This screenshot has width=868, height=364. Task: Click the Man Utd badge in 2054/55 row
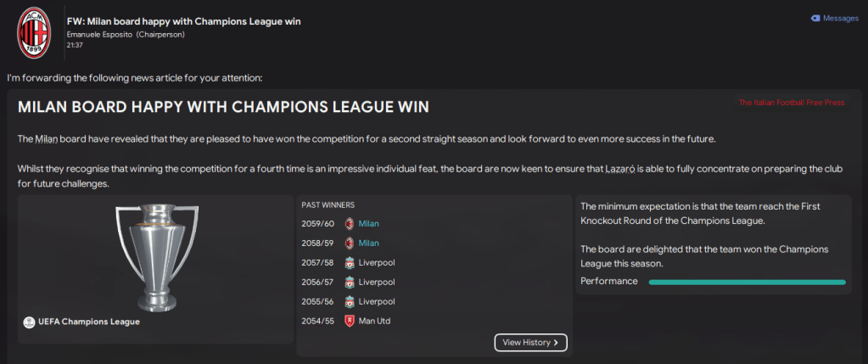pos(349,322)
